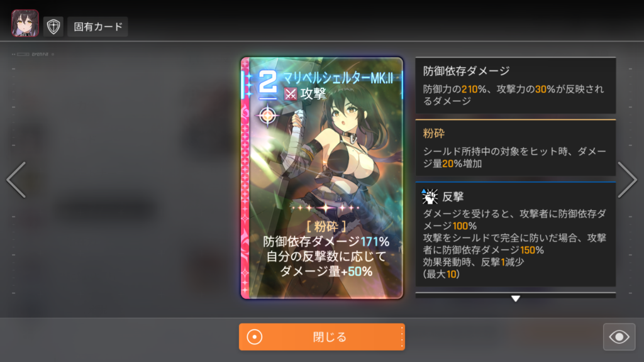Click the 反撃 effect description panel
Image resolution: width=644 pixels, height=362 pixels.
[x=516, y=234]
